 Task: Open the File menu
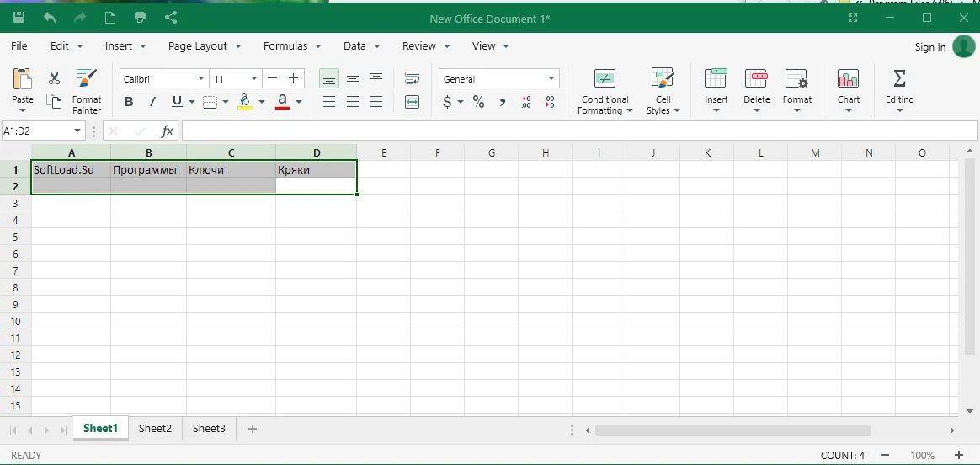[19, 46]
